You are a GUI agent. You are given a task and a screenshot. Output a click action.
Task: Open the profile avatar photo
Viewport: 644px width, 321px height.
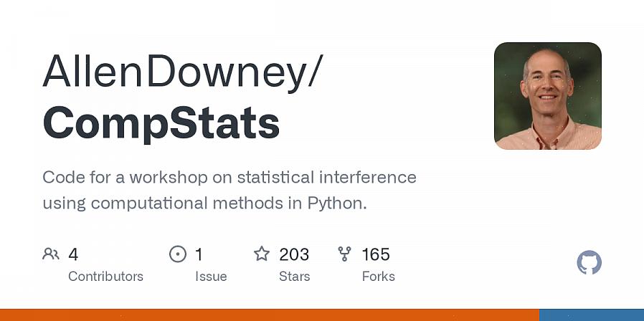click(x=548, y=96)
